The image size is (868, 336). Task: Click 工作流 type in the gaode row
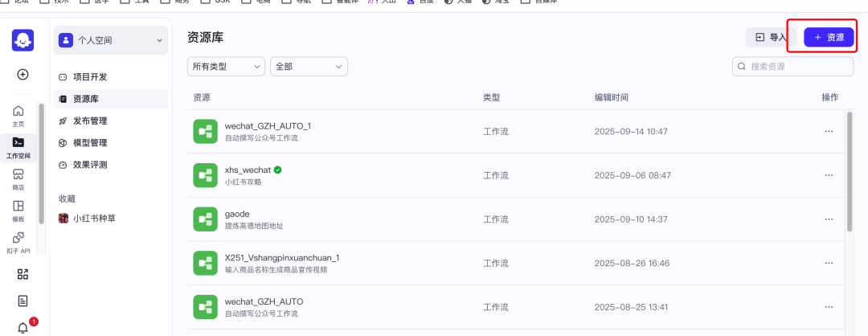tap(495, 219)
